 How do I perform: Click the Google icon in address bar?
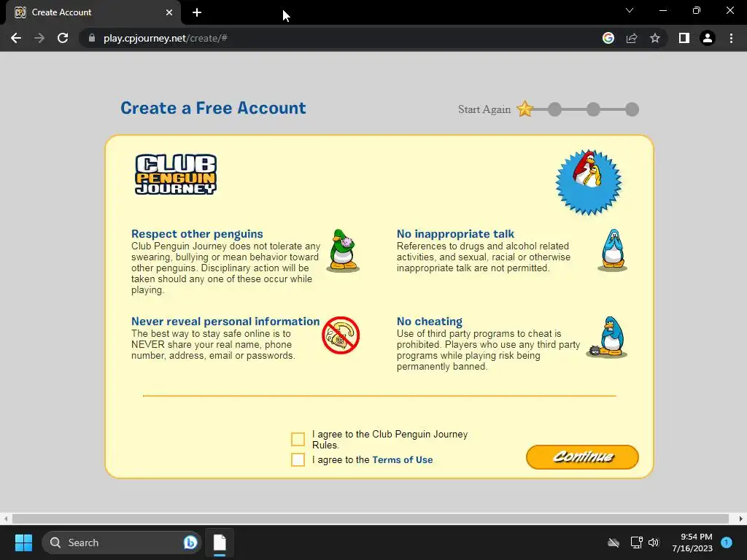[608, 38]
